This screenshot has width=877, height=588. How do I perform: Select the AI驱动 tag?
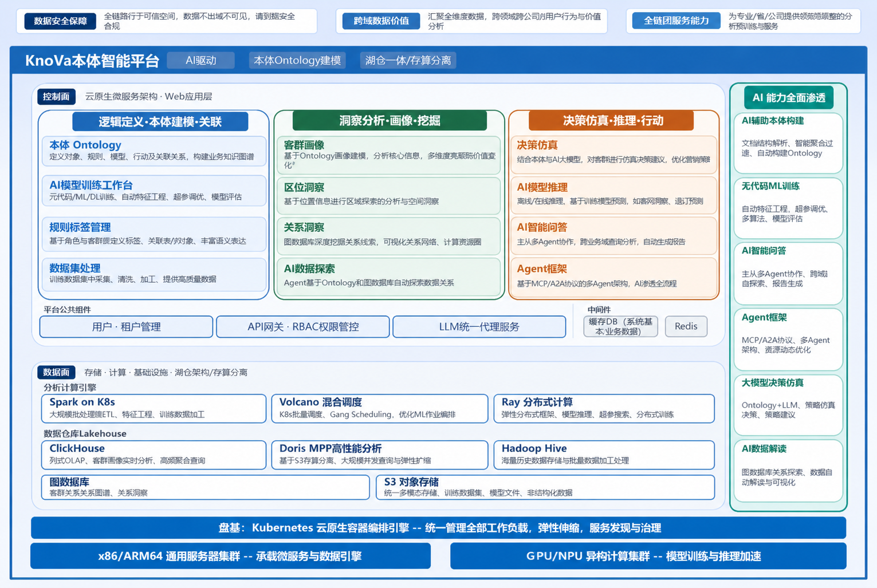[200, 60]
